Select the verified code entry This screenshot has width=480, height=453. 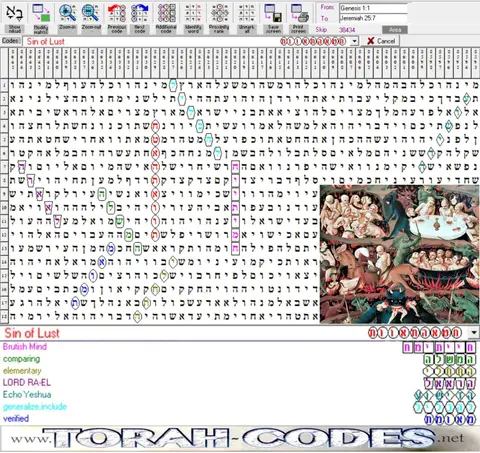[x=16, y=419]
